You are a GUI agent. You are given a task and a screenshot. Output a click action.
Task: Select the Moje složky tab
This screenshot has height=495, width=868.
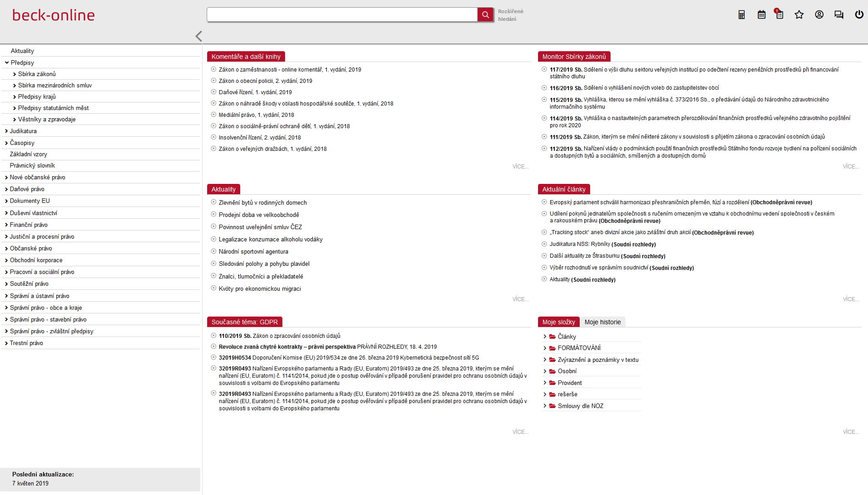[x=558, y=322]
